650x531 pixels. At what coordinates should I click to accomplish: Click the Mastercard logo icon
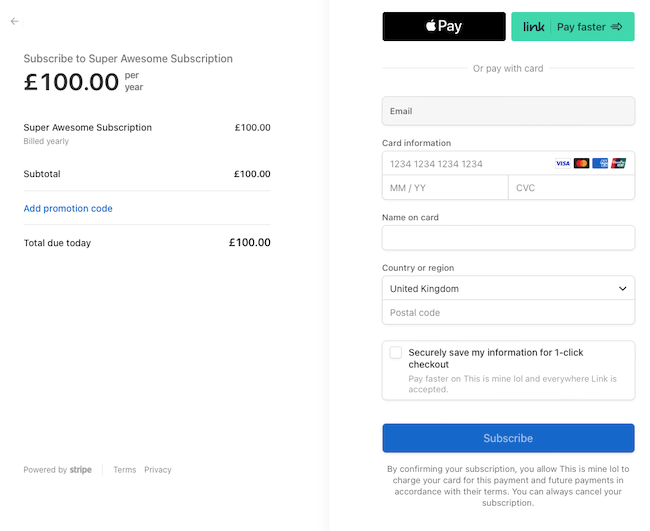[581, 163]
